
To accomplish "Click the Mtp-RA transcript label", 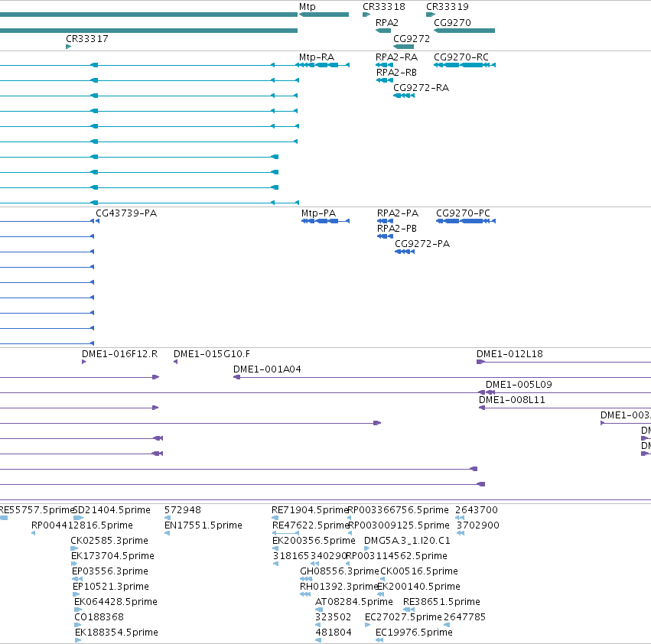I will 317,57.
